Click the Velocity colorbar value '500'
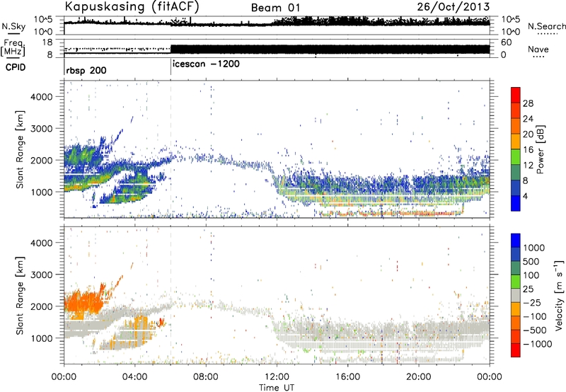This screenshot has height=392, width=566. (x=532, y=261)
